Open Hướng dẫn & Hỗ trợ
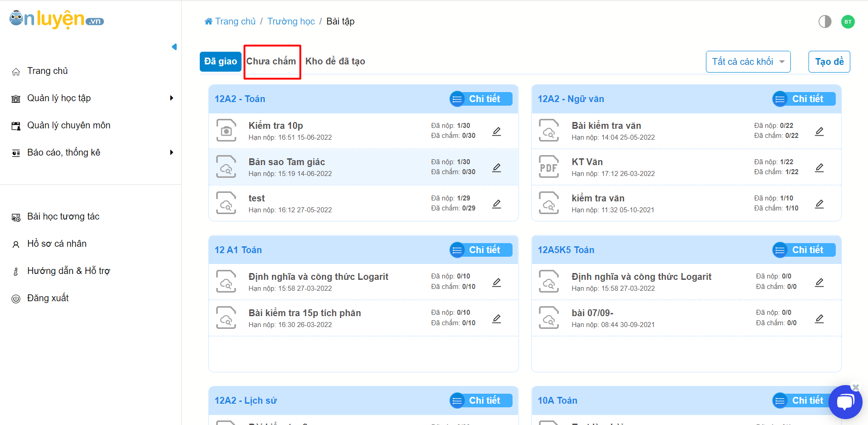Screen dimensions: 868x425 coord(69,271)
